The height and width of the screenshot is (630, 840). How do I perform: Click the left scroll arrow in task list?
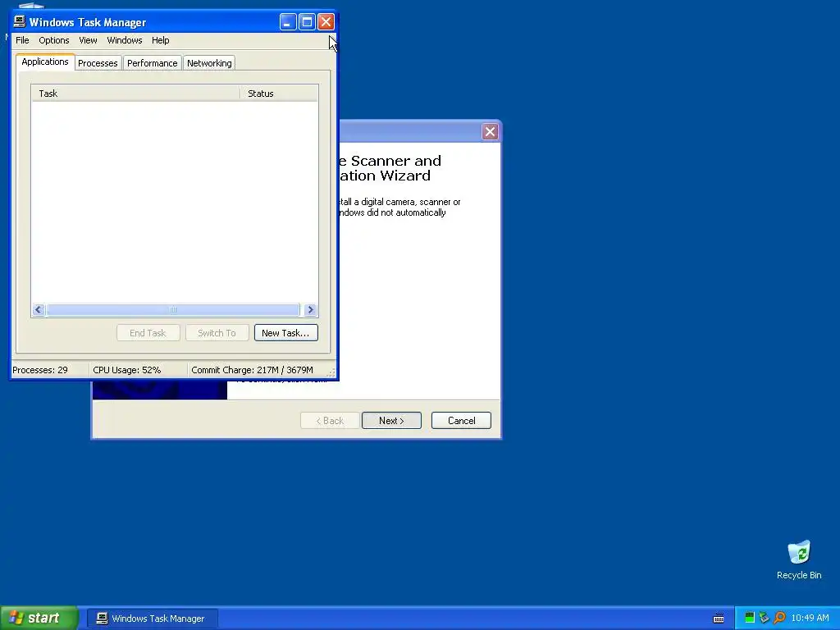38,309
